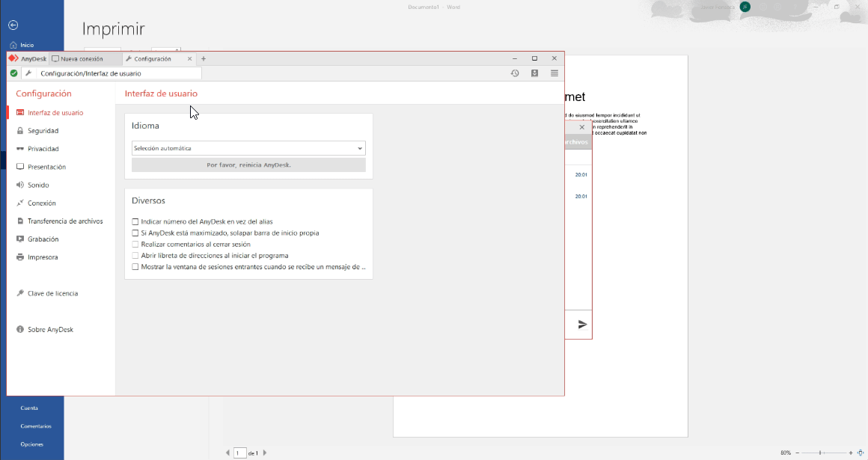The height and width of the screenshot is (460, 868).
Task: Toggle solapar barra de inicio propia checkbox
Action: coord(135,233)
